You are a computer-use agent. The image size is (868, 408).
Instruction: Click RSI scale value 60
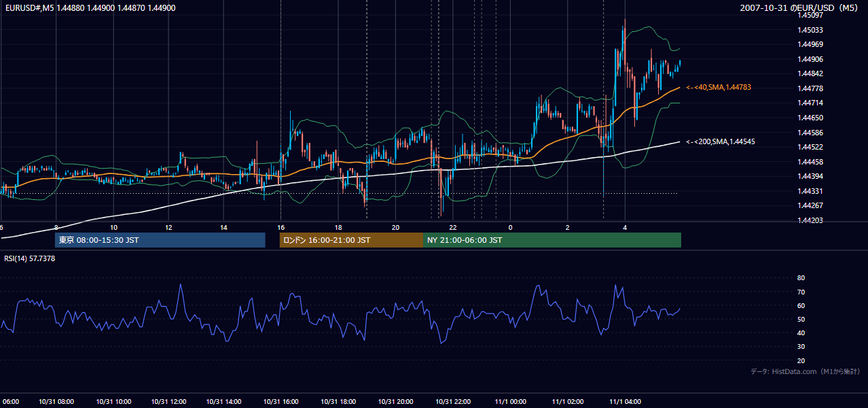tap(801, 305)
